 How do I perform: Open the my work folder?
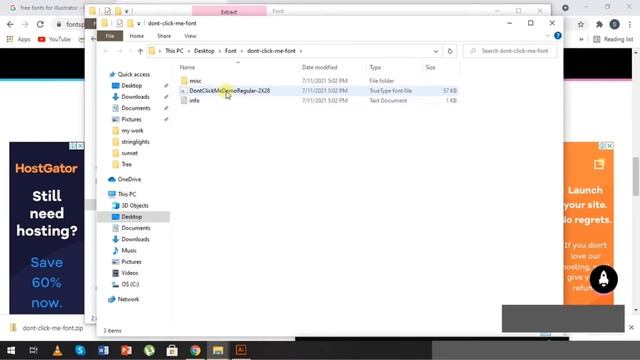click(132, 131)
